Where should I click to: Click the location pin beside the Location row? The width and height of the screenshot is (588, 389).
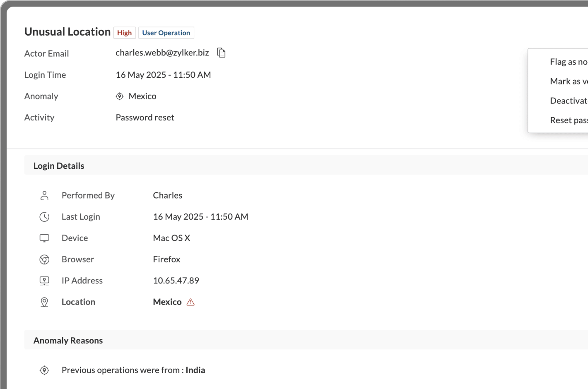pos(44,302)
